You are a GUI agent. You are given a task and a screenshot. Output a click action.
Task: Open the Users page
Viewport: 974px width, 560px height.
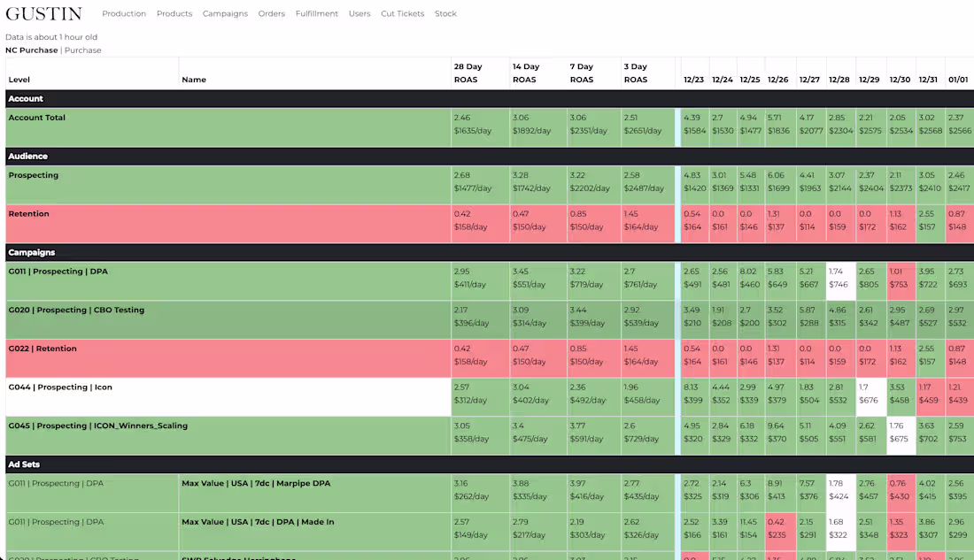pyautogui.click(x=359, y=13)
